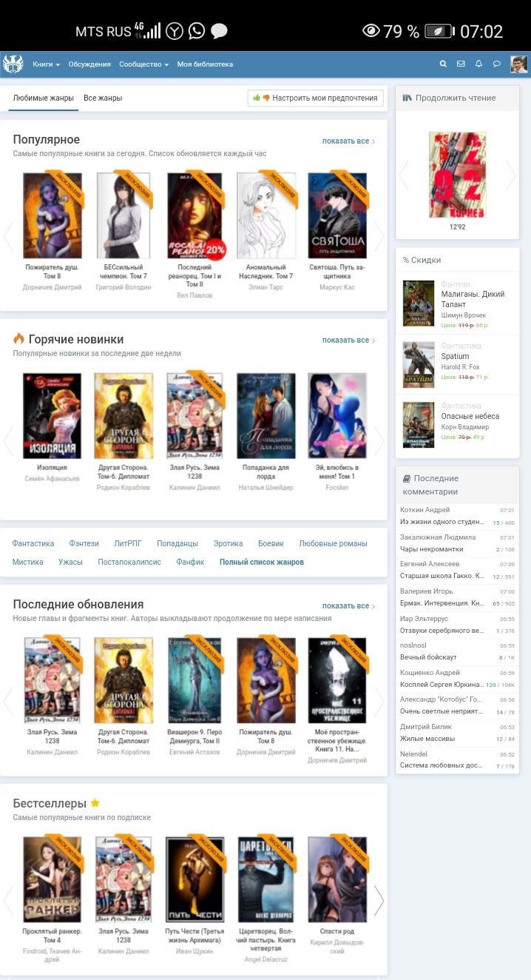Open Чары некромантки comment thread
Image resolution: width=531 pixels, height=980 pixels.
point(432,549)
